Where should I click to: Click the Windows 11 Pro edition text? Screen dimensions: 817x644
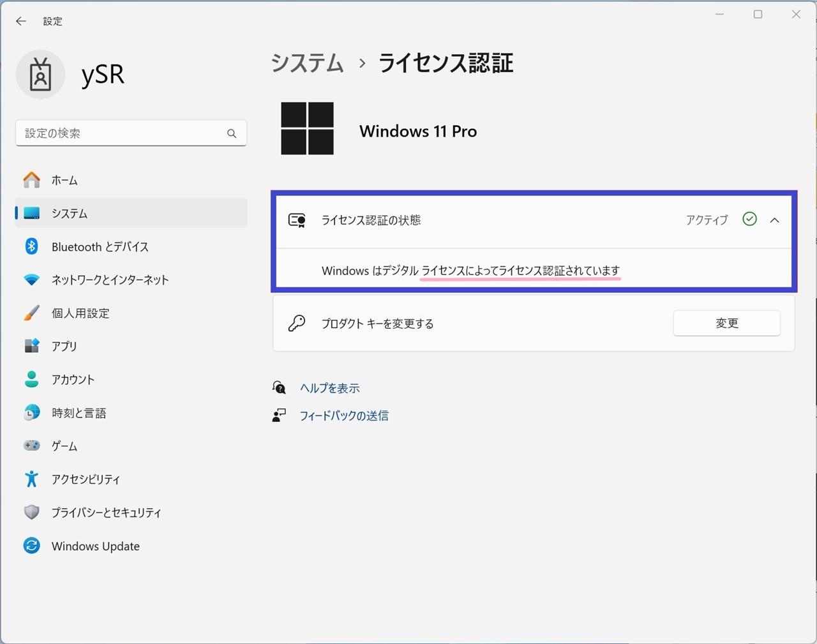click(418, 131)
